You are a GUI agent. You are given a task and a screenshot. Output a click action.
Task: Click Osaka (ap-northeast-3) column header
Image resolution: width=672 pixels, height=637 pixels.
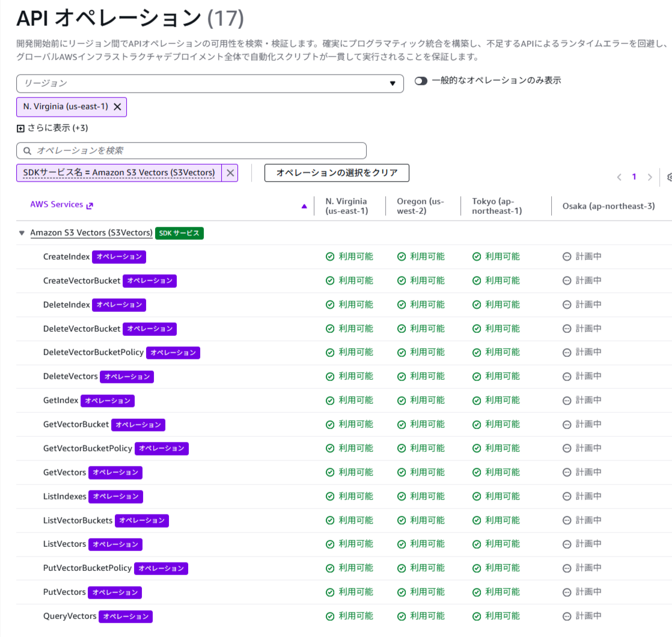608,206
